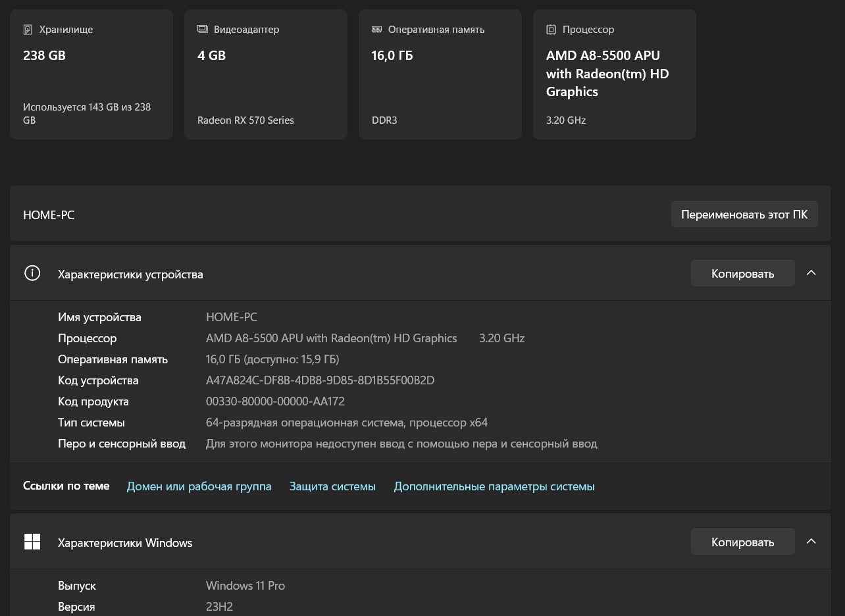Image resolution: width=845 pixels, height=616 pixels.
Task: Click the Ссылки по теме label
Action: [66, 486]
